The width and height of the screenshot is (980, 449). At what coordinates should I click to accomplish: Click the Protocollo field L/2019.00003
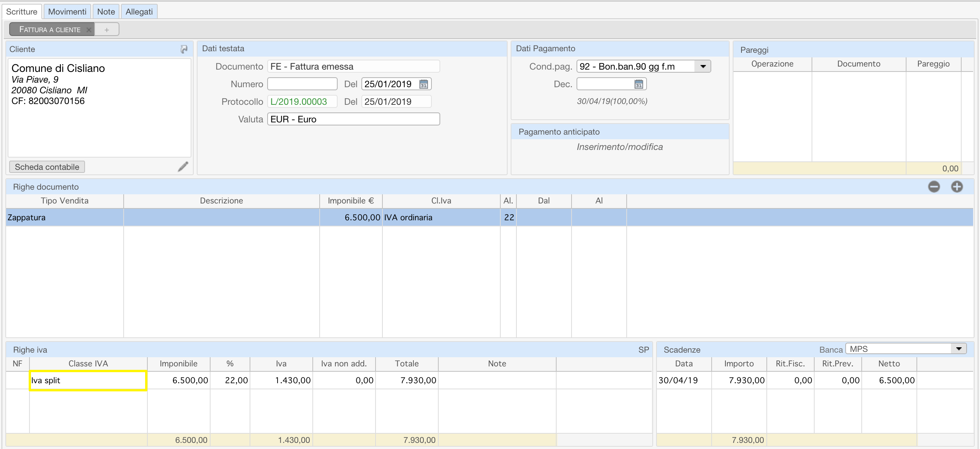coord(302,102)
